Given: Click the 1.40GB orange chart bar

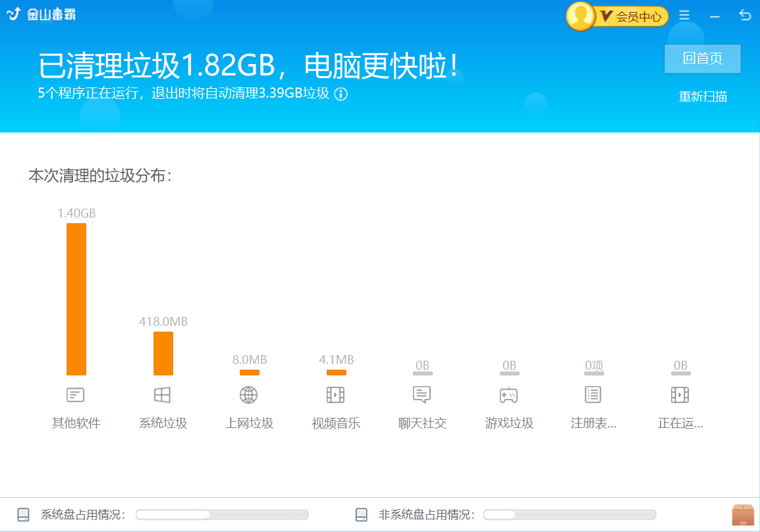Looking at the screenshot, I should 76,298.
